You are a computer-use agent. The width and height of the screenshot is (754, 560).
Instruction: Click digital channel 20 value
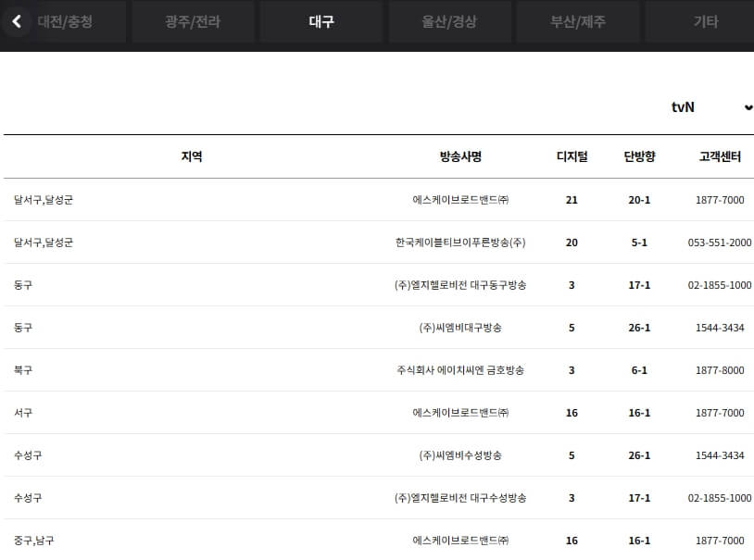coord(572,243)
